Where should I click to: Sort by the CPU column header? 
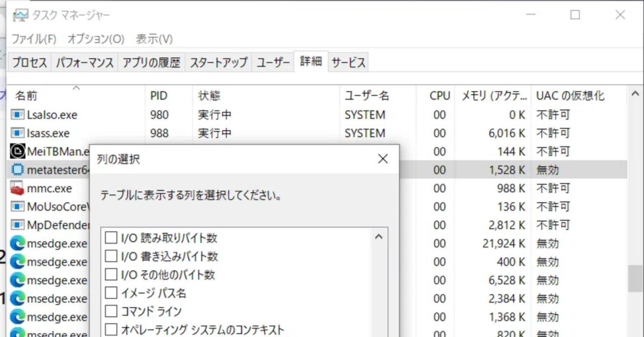click(436, 95)
